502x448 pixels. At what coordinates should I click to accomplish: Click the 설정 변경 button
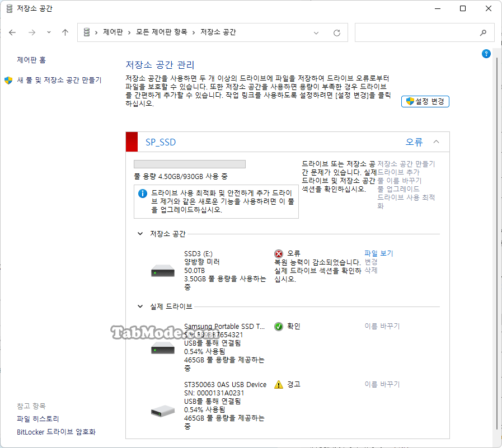[x=425, y=101]
